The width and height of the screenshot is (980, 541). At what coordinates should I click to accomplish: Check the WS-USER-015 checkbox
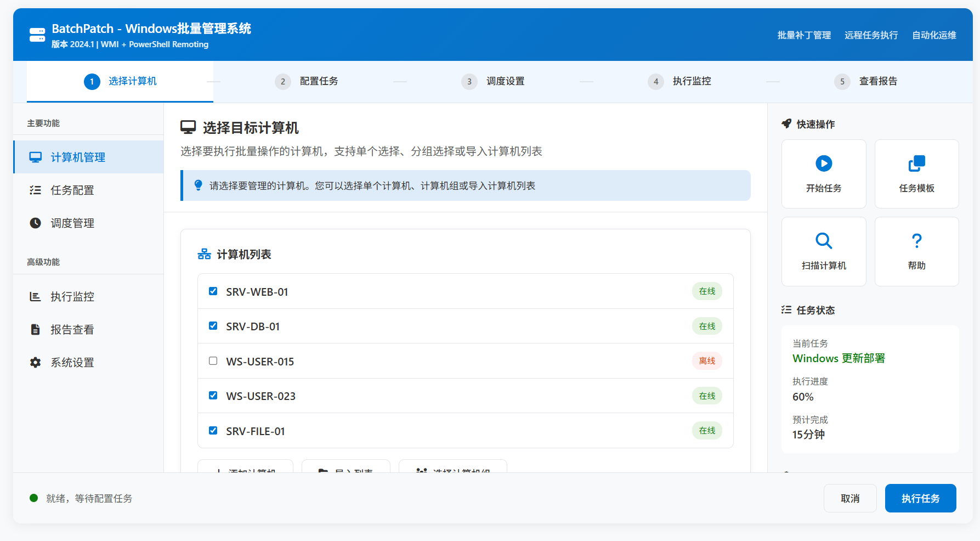213,361
